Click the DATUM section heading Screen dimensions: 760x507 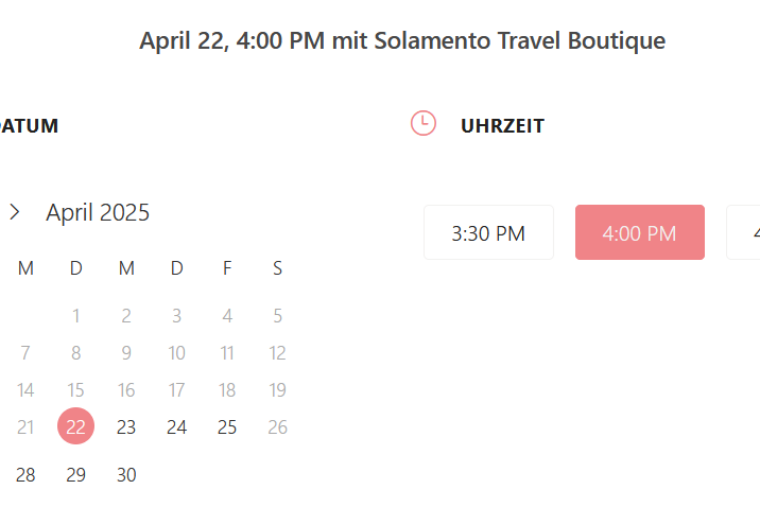(x=28, y=126)
